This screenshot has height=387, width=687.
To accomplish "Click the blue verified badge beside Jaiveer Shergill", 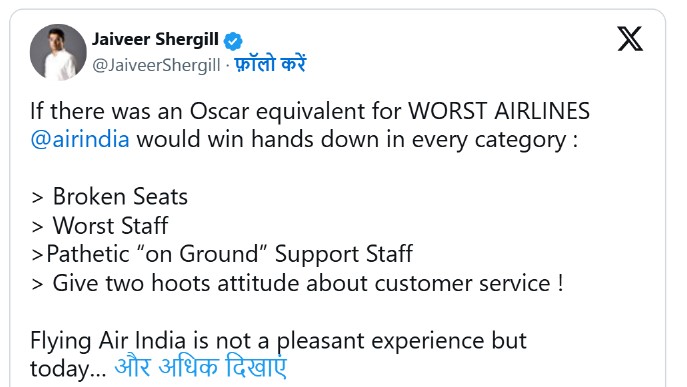I will (233, 41).
